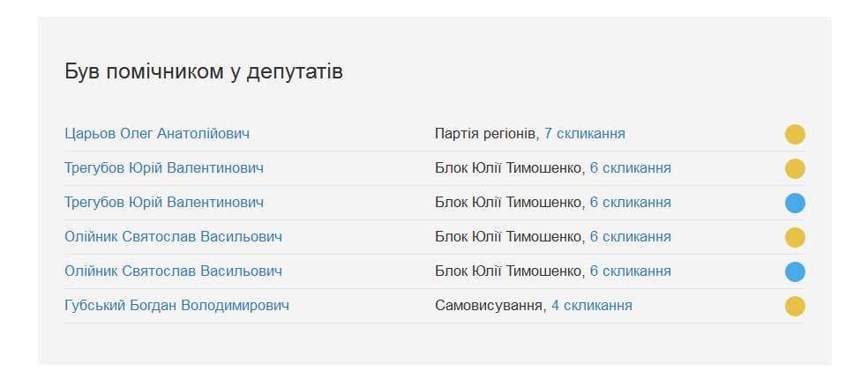The height and width of the screenshot is (386, 868).
Task: Open 6 скликання in blue-circle Трегубов row
Action: pos(631,203)
